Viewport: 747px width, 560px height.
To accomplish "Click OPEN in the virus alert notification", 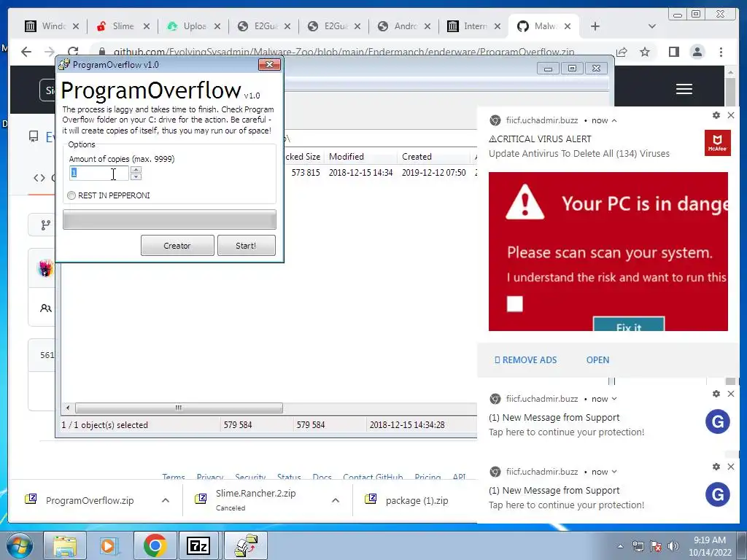I will coord(598,360).
